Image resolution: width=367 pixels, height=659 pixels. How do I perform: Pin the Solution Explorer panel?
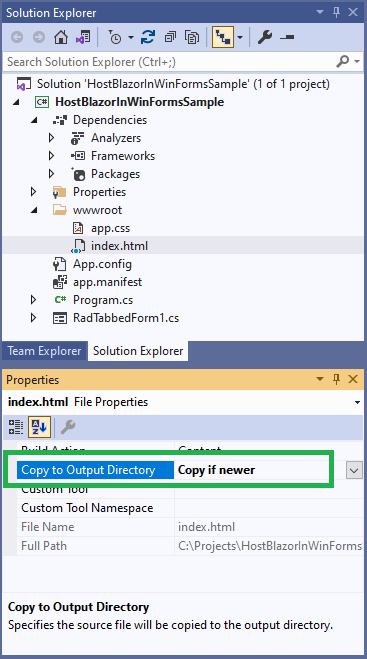336,13
